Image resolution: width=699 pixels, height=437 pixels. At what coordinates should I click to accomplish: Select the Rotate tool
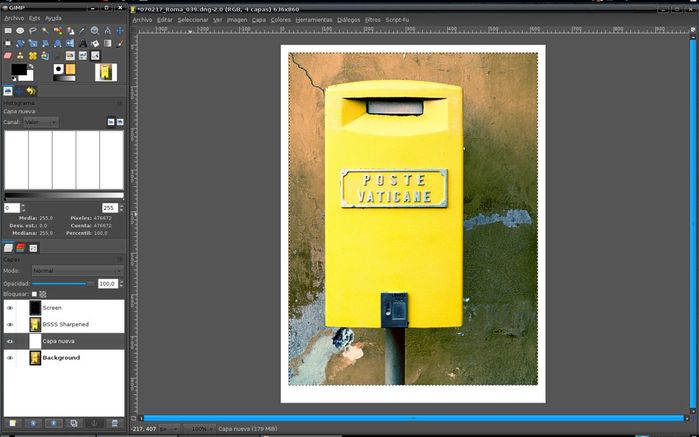(x=20, y=43)
